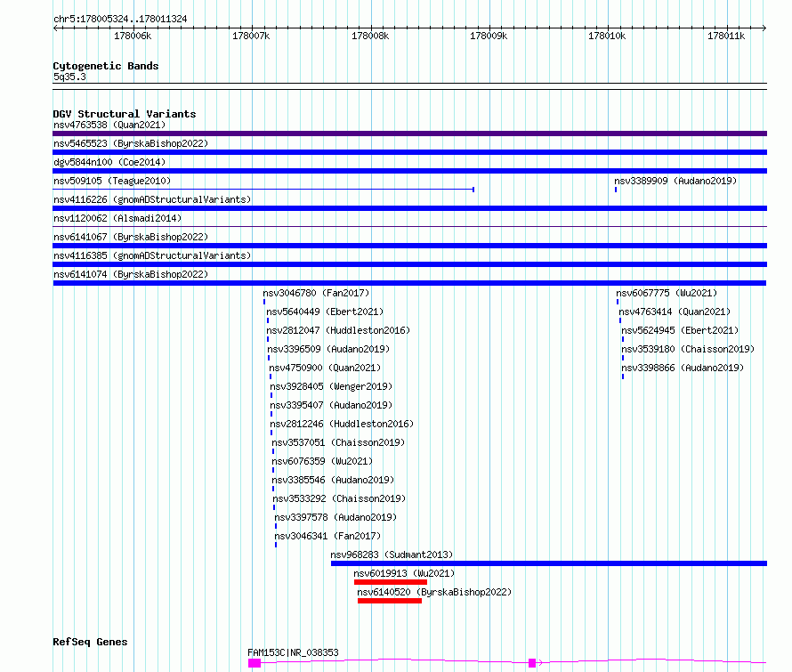
Task: Click the nsv509105 (Teague2010) variant label
Action: [x=112, y=181]
